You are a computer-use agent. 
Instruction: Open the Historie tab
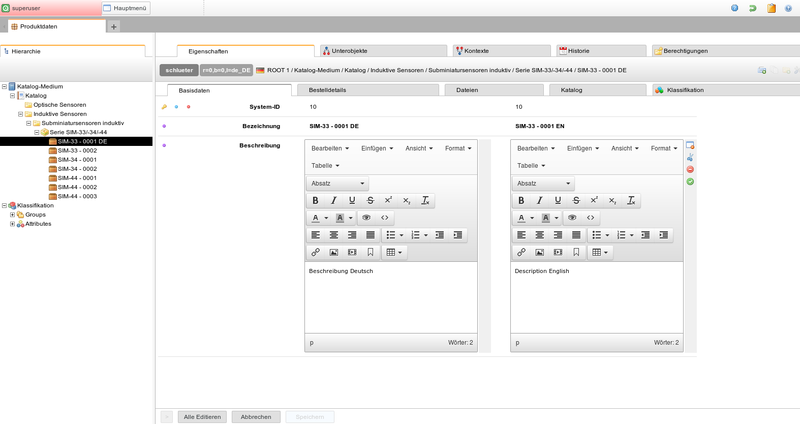coord(598,50)
